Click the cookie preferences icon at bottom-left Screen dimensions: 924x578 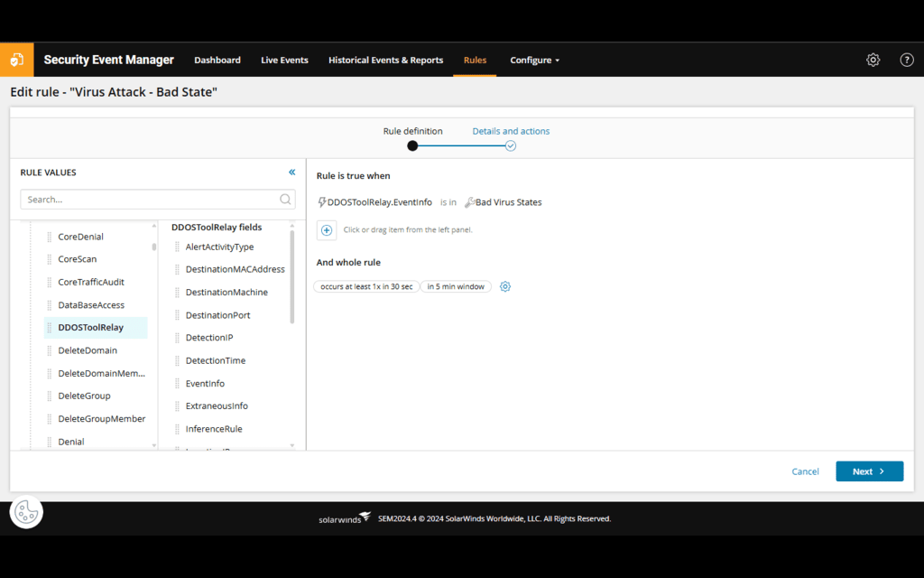click(x=26, y=511)
